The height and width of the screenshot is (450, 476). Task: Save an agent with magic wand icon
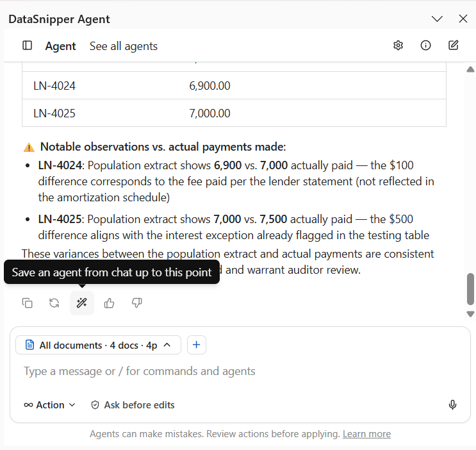pyautogui.click(x=82, y=303)
